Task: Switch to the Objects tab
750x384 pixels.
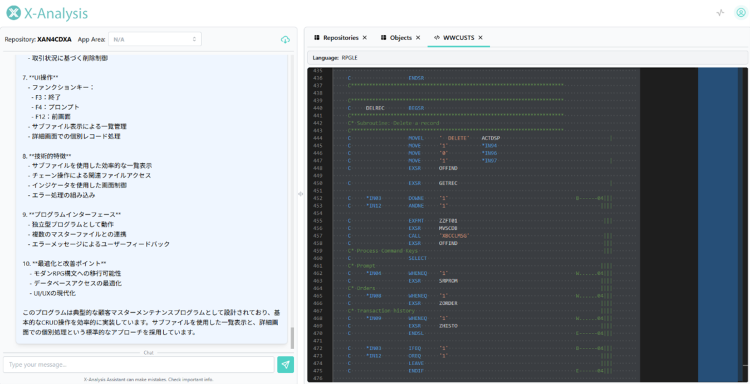Action: (x=400, y=37)
